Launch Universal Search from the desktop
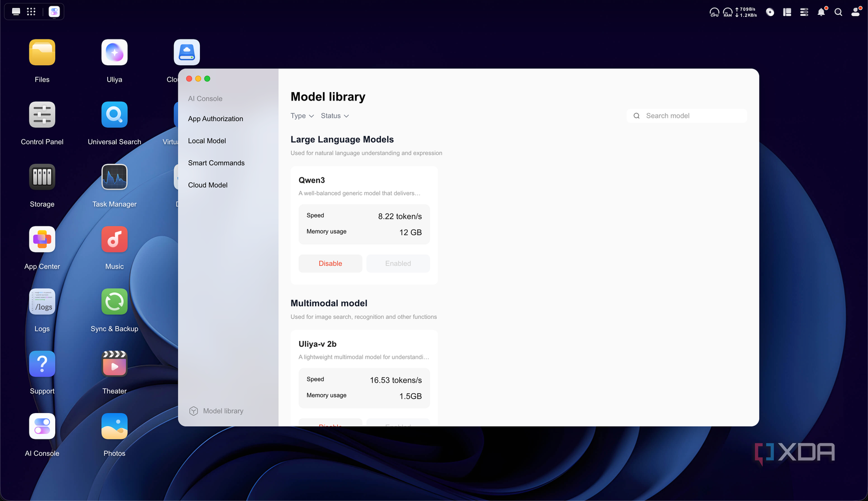Viewport: 868px width, 501px height. click(x=115, y=115)
